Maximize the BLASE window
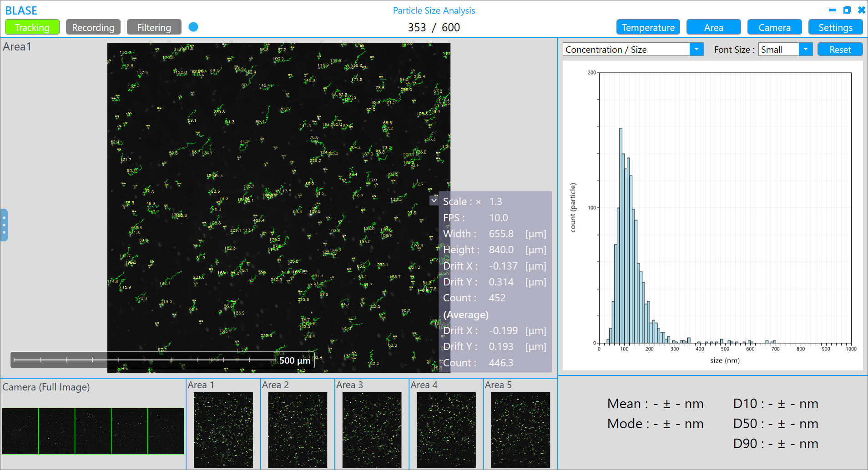868x470 pixels. 847,10
